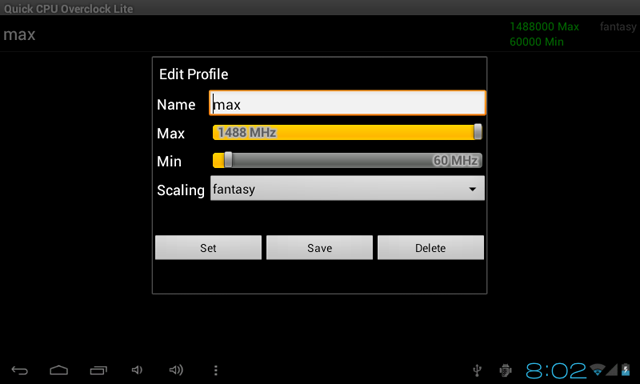
Task: Click the Max label beside the slider
Action: 171,133
